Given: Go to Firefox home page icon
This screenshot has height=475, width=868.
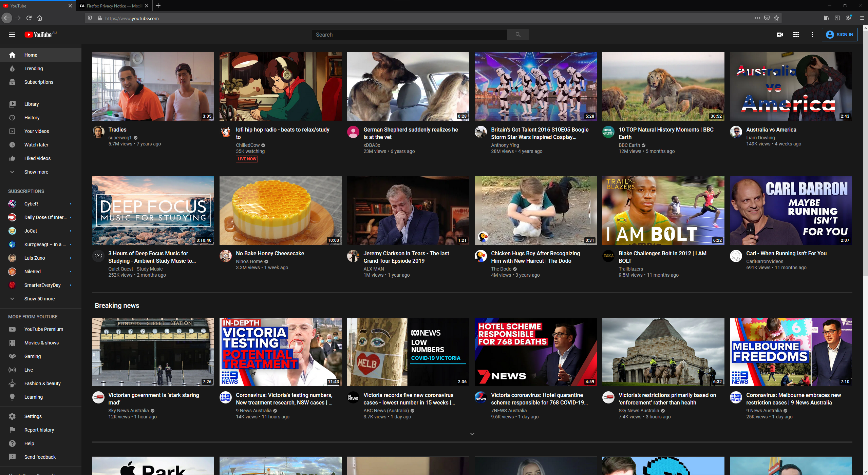Looking at the screenshot, I should (x=40, y=18).
